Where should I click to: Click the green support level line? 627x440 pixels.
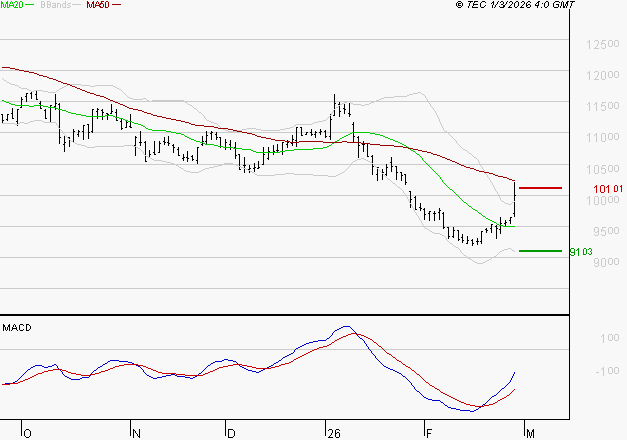(540, 251)
